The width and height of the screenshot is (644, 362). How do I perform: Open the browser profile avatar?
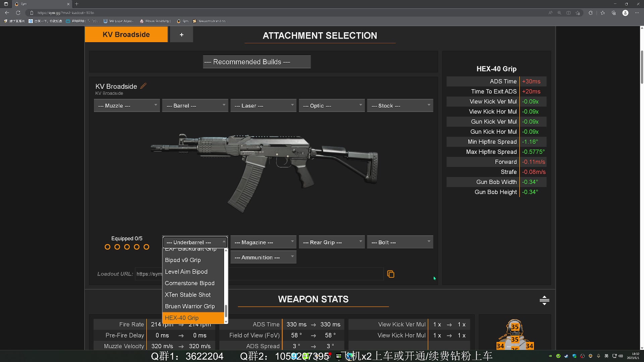click(625, 13)
